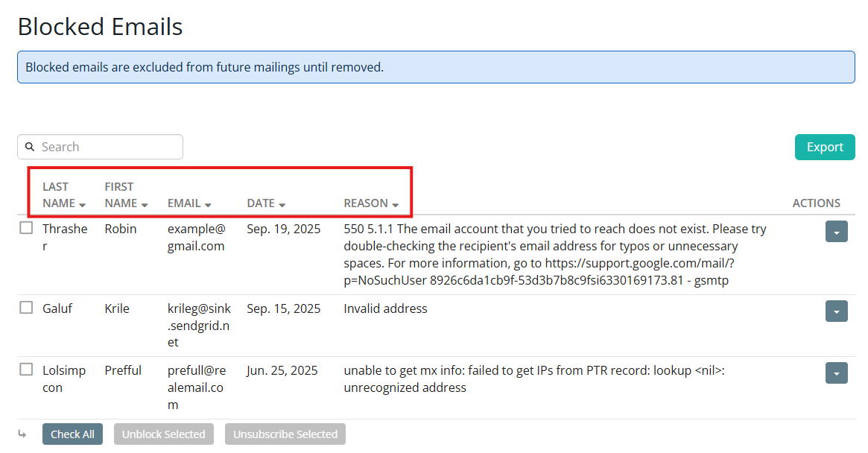Click the arrow icon beside Check All

click(22, 434)
